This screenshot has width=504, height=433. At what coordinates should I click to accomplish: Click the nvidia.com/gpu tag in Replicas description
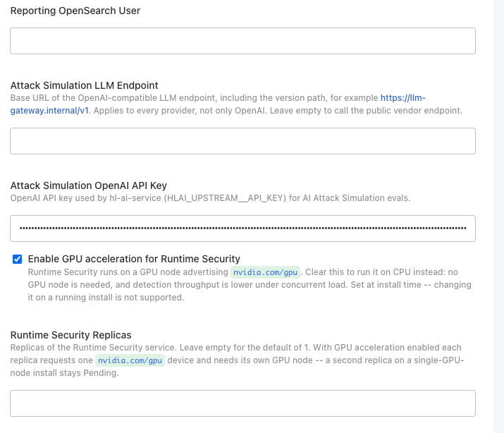pyautogui.click(x=130, y=360)
